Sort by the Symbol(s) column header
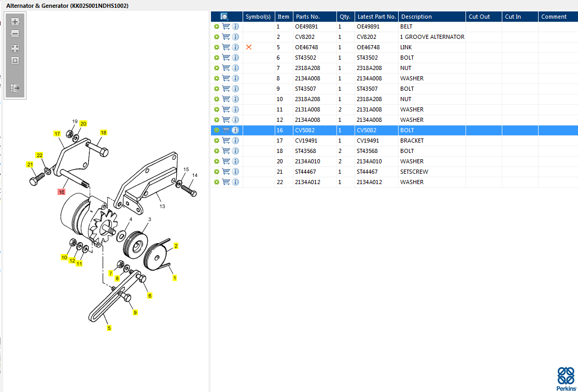This screenshot has width=578, height=392. (258, 17)
